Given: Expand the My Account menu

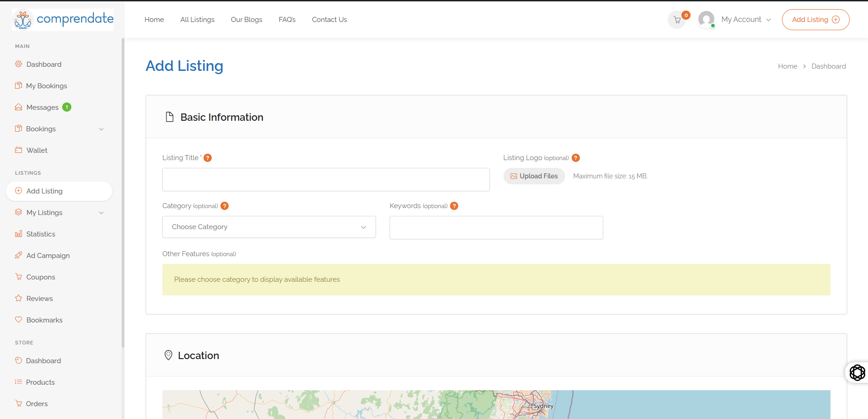Looking at the screenshot, I should point(746,20).
